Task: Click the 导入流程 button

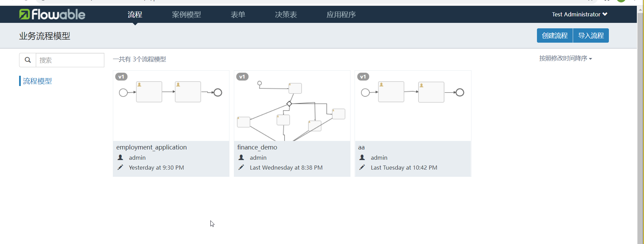Action: 590,35
